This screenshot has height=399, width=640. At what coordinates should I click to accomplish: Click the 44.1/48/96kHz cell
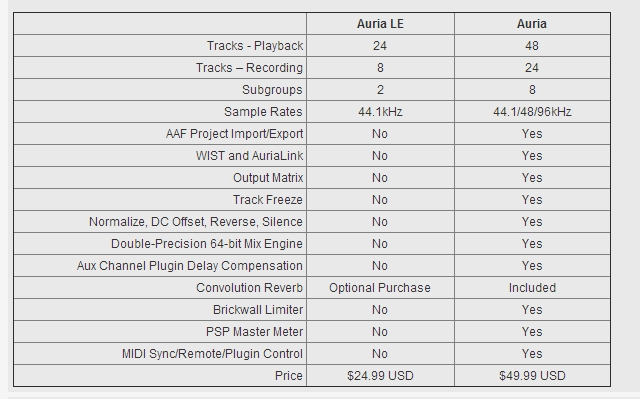pos(532,112)
